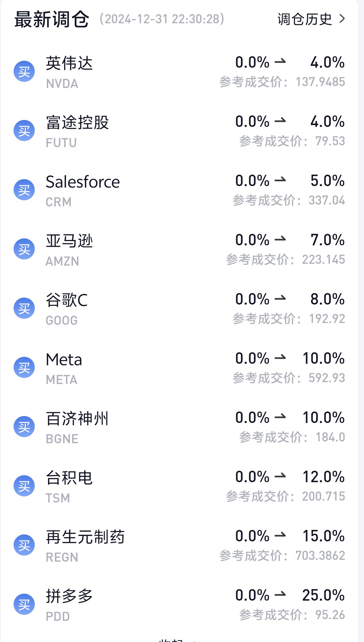Tap the 买 icon for 富途控股

pyautogui.click(x=24, y=131)
